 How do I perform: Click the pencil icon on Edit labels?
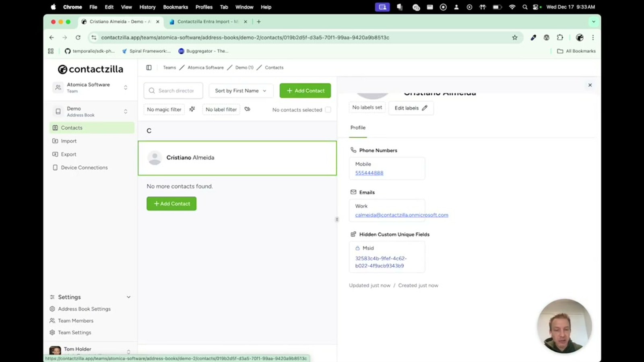(x=425, y=108)
